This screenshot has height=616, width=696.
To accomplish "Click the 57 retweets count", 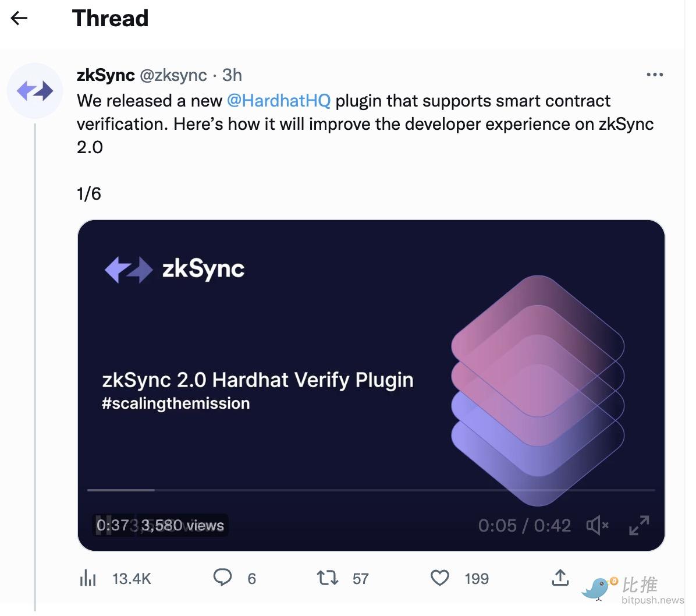I will pyautogui.click(x=361, y=579).
